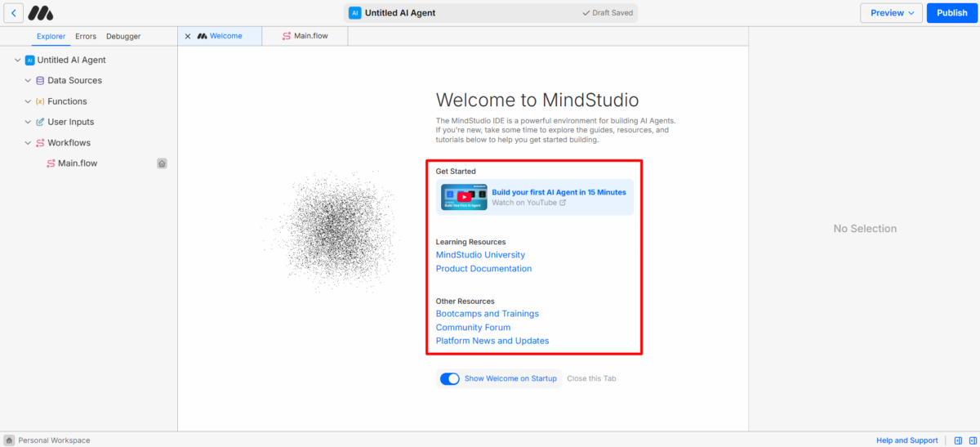The image size is (980, 447).
Task: Open Product Documentation link
Action: [483, 269]
